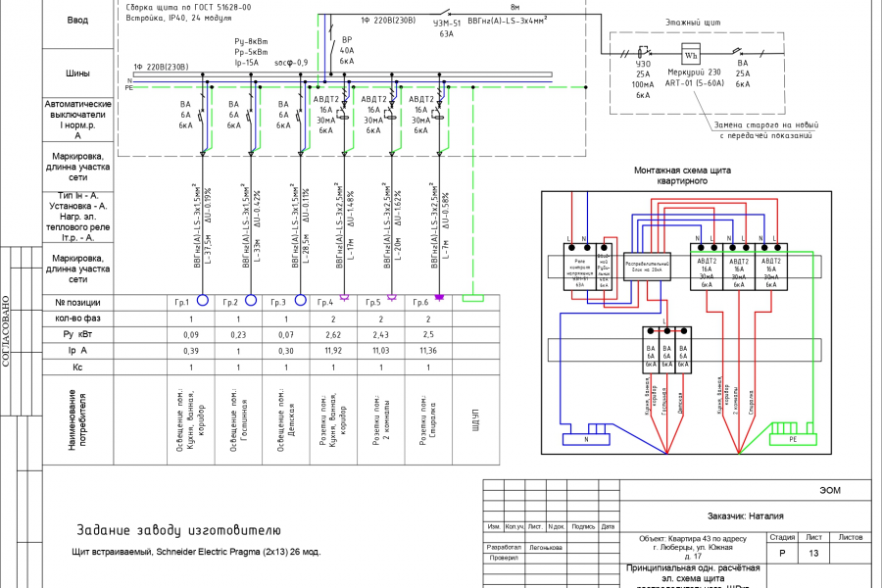
Task: Click the 'Шины' row header
Action: 77,73
